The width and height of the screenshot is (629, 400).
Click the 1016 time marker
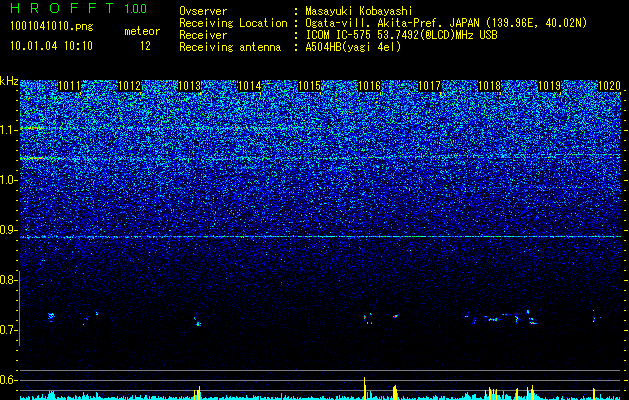(x=369, y=86)
